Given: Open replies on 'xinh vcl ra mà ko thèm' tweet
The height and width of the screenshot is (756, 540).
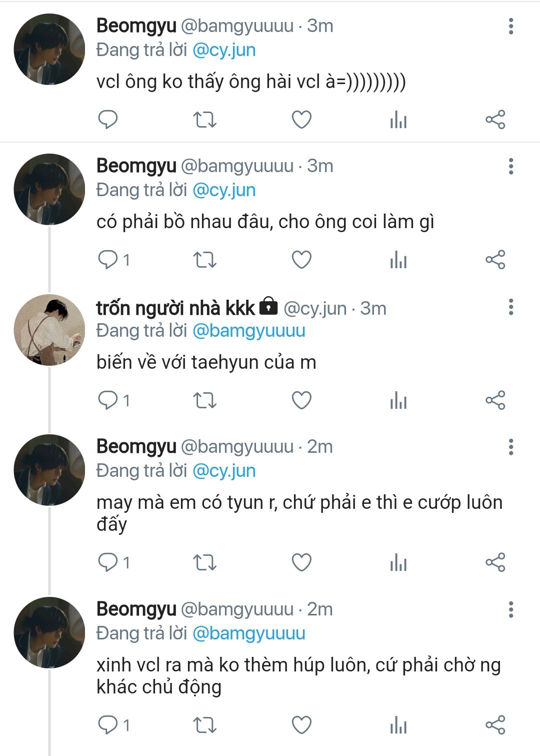Looking at the screenshot, I should tap(108, 724).
